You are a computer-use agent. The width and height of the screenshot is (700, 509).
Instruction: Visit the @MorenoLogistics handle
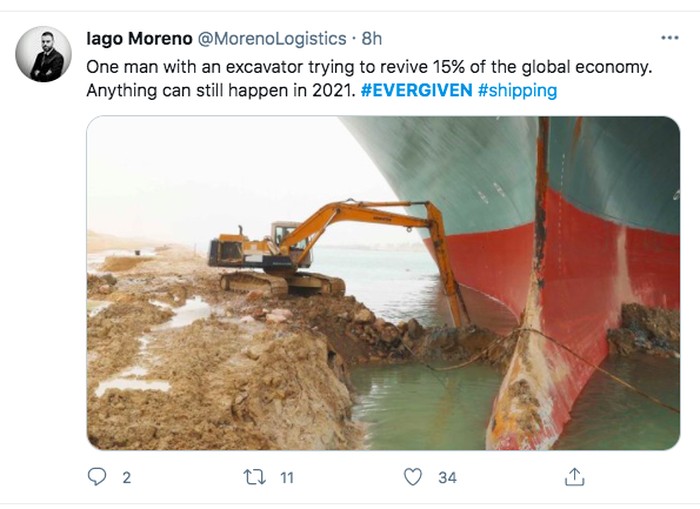point(275,39)
